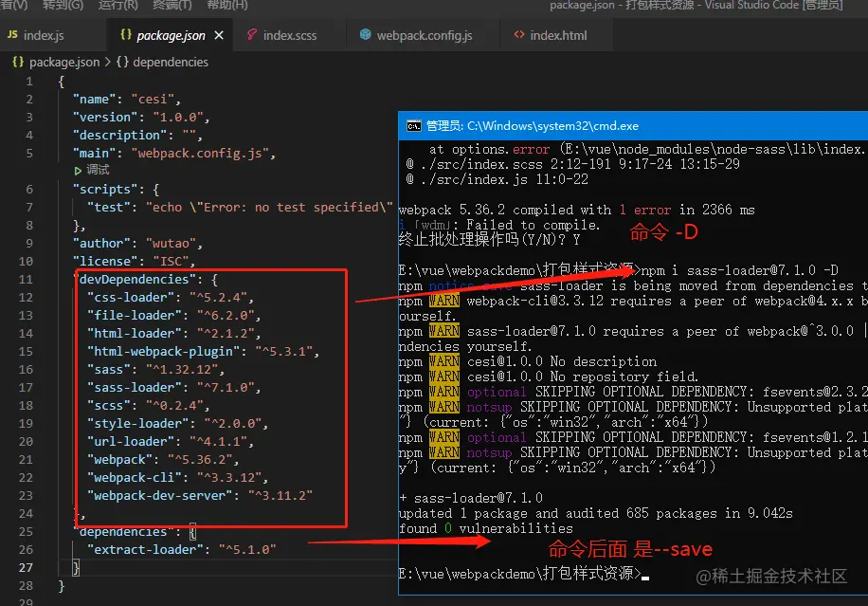Click the braces icon before breadcrumb package.json

[18, 62]
